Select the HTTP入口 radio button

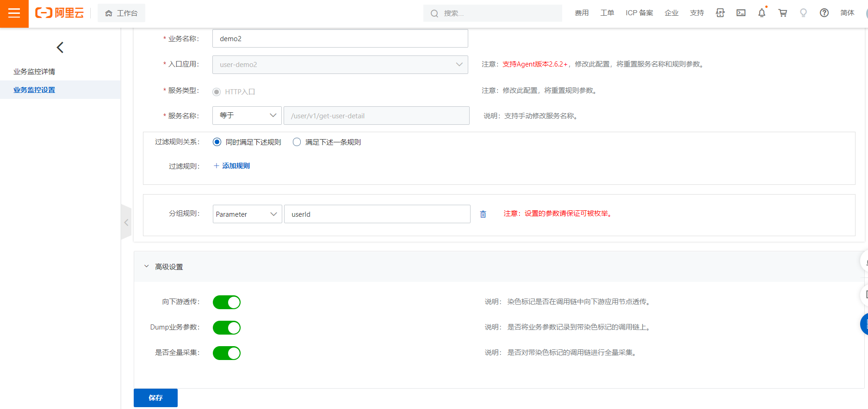click(x=217, y=92)
